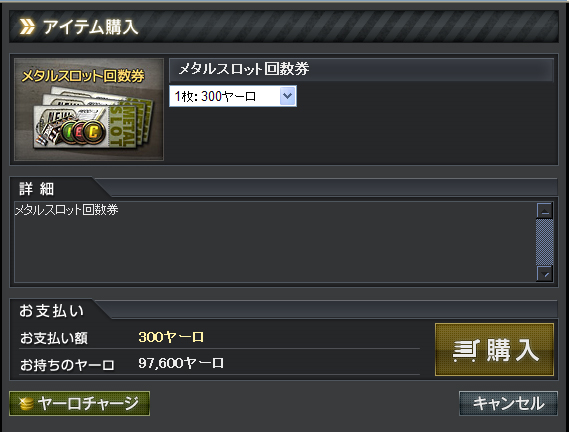
Task: Click the メタルスロット回数券 description text in details
Action: [x=67, y=210]
